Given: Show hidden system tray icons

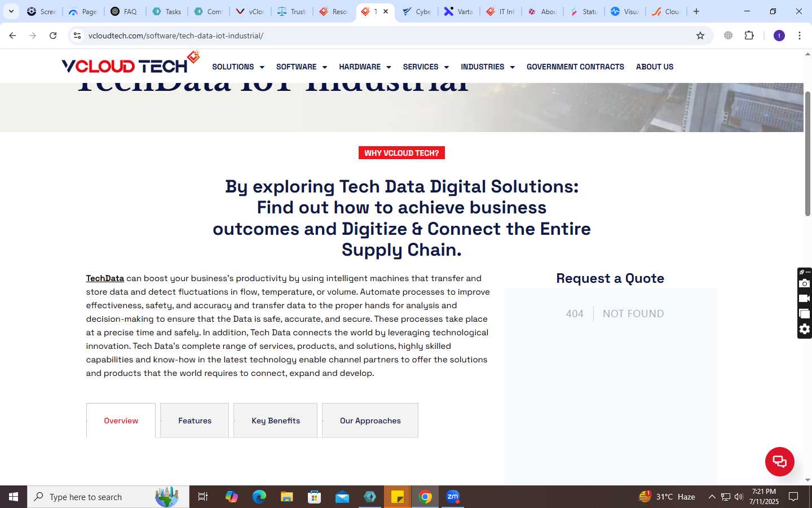Looking at the screenshot, I should click(712, 497).
